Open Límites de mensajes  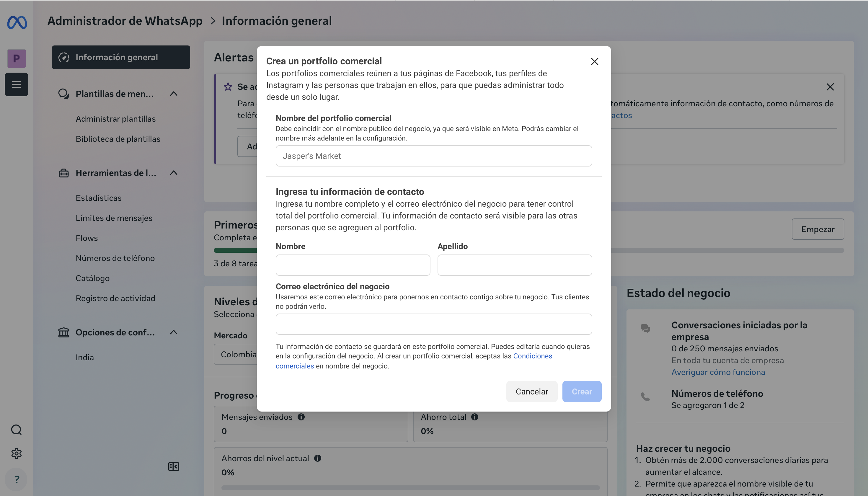pos(114,218)
